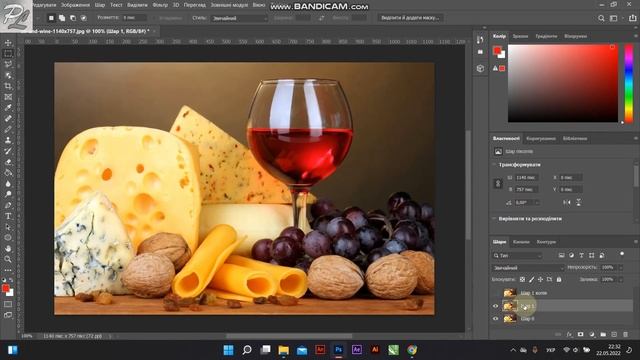Select the Eraser tool
Screen dimensions: 640x360
point(8,162)
